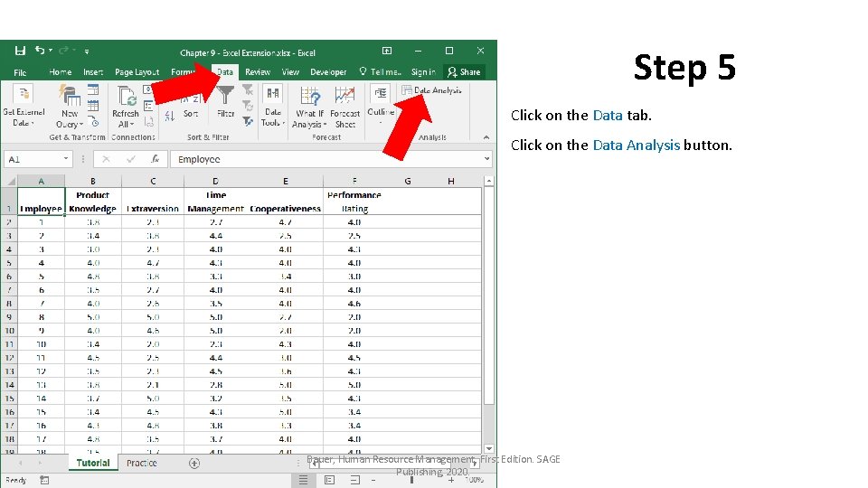Screen dimensions: 868x488
Task: Click the Show Queries icon
Action: coord(93,89)
